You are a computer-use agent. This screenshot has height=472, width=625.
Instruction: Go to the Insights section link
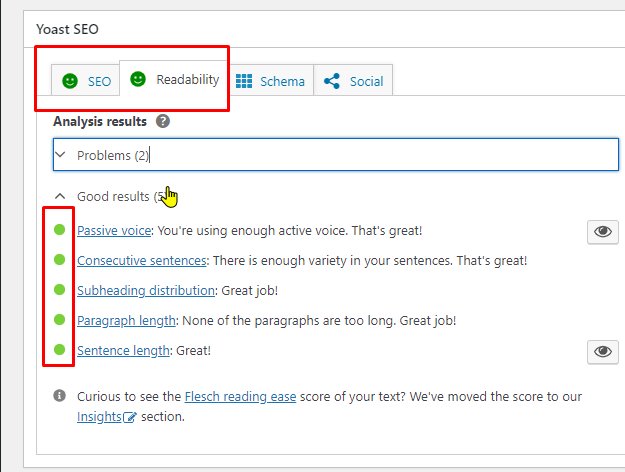99,416
